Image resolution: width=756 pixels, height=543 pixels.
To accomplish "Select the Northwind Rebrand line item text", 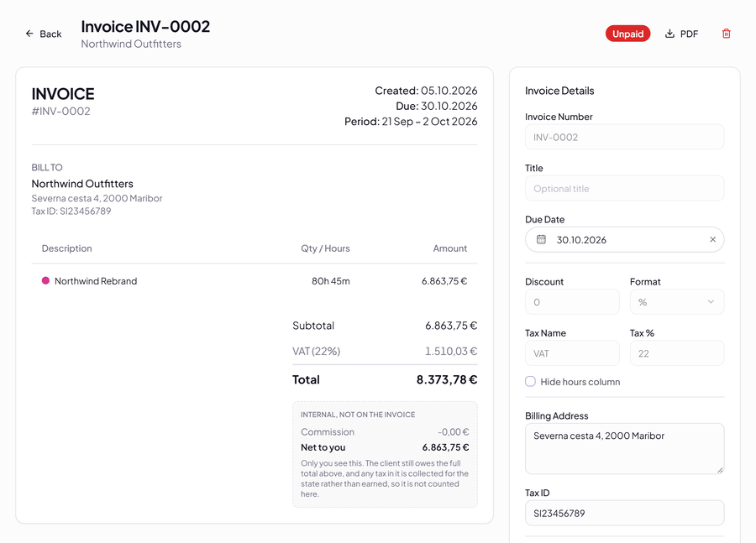I will click(96, 281).
